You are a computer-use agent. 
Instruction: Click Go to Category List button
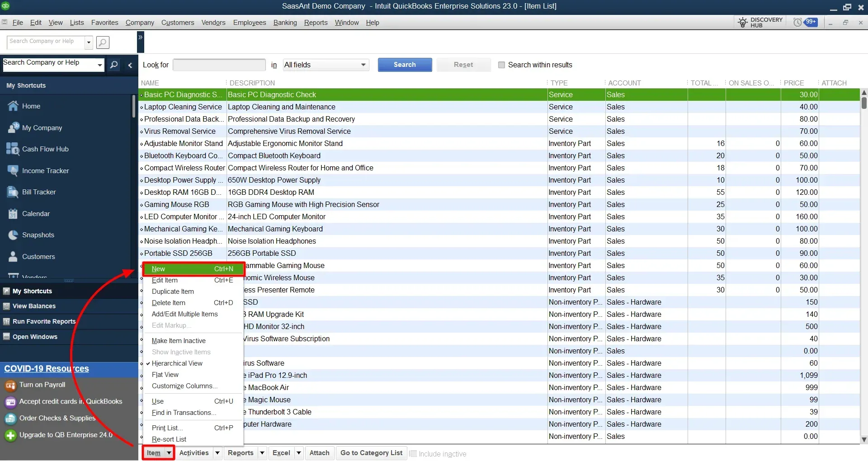point(371,453)
